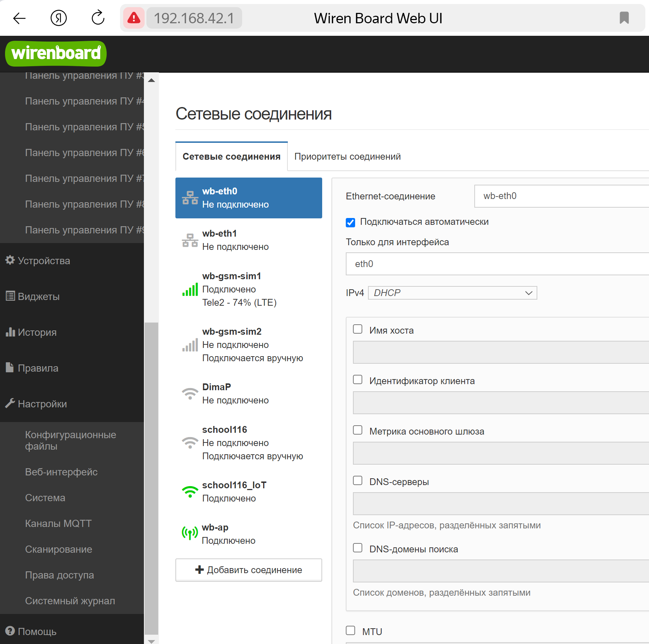Disable automatic connection checkbox
Image resolution: width=649 pixels, height=644 pixels.
click(350, 222)
